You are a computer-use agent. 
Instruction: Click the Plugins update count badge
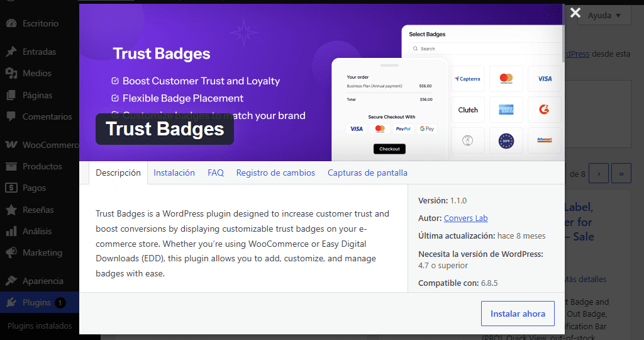(60, 303)
